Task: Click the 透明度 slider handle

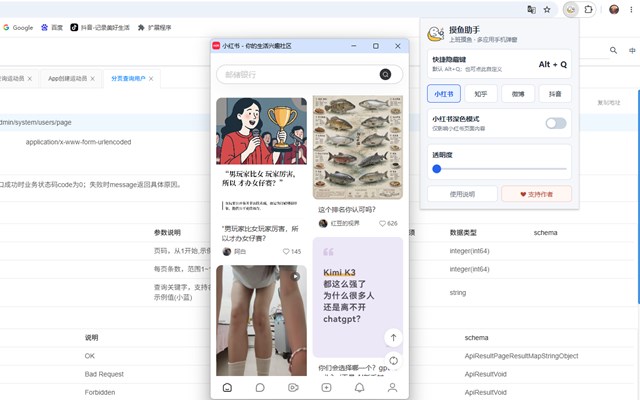Action: [437, 169]
